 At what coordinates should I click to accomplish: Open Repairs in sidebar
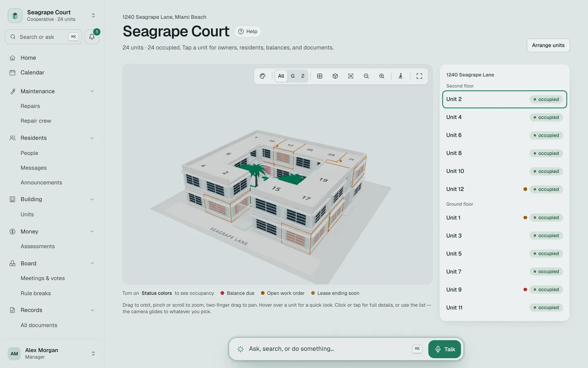30,106
